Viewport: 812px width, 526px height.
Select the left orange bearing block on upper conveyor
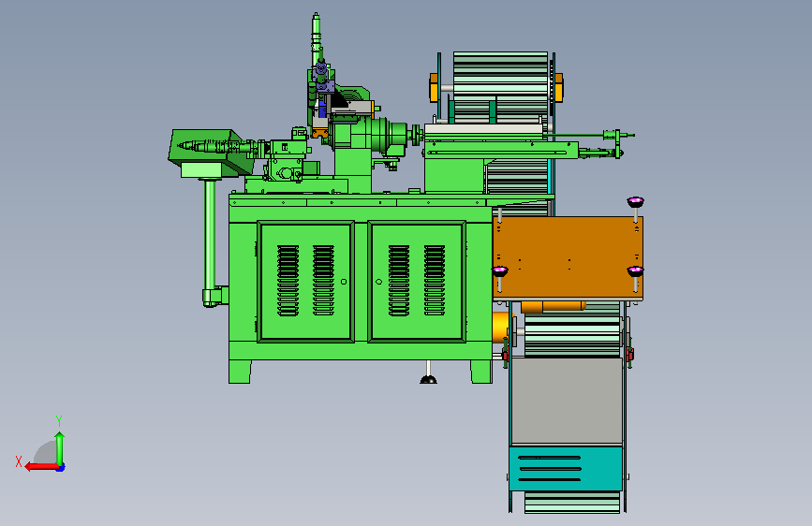(x=434, y=87)
